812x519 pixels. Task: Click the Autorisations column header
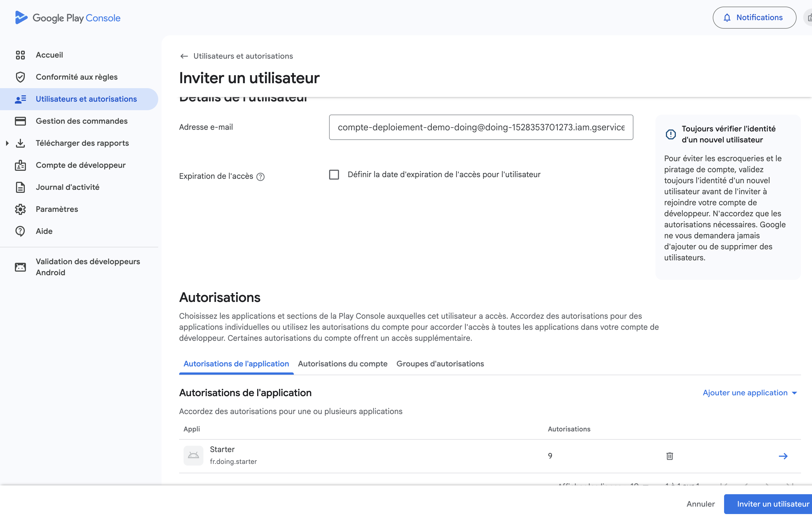[x=569, y=429]
